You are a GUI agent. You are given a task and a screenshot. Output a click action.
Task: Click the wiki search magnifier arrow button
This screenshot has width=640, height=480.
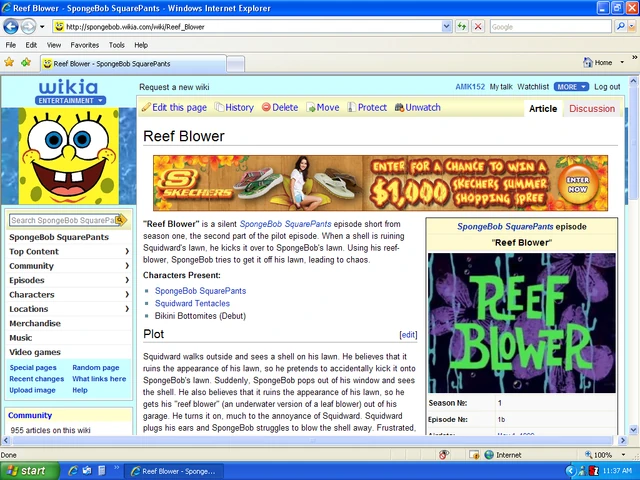[x=122, y=220]
